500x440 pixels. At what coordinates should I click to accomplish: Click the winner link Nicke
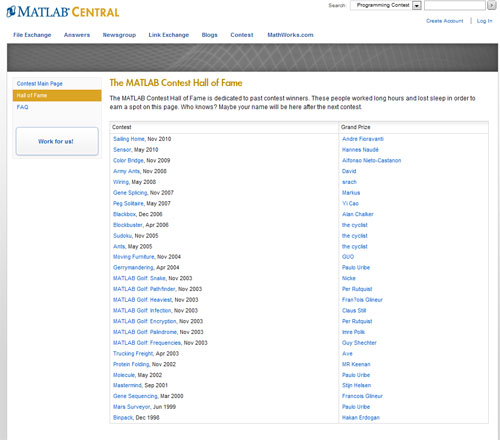pyautogui.click(x=349, y=278)
